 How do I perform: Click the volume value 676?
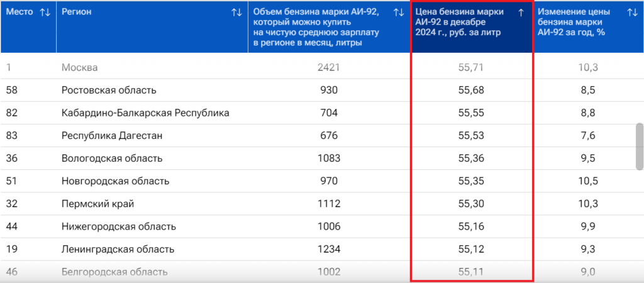pos(329,136)
